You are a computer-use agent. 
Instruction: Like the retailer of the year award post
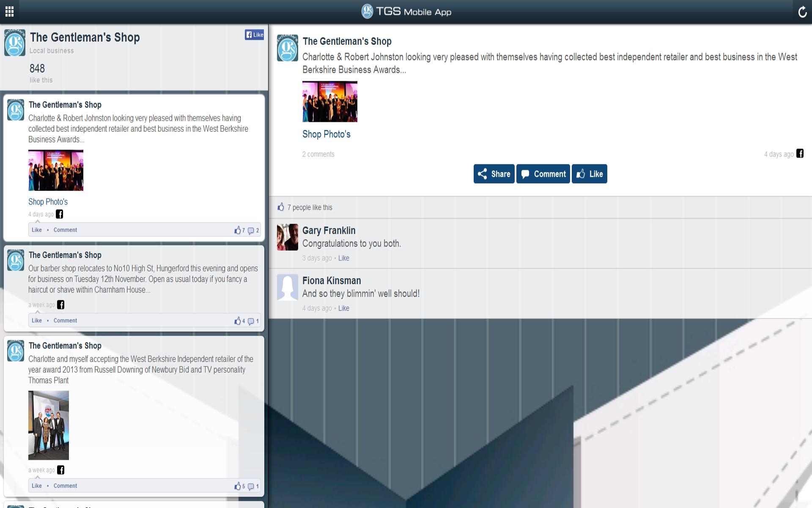[x=37, y=486]
